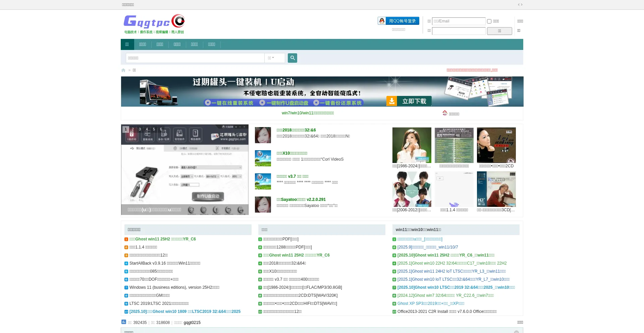Tick the auto-login checkbox beside the Email field

click(x=489, y=21)
